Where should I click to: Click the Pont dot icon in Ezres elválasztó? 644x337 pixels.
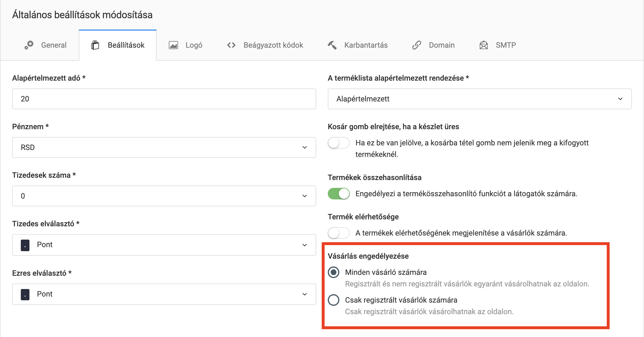pos(25,294)
